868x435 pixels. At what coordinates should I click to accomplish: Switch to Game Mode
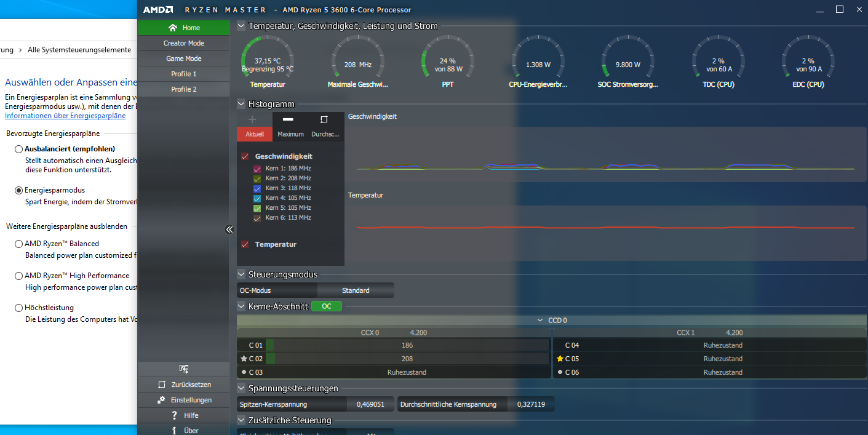(x=183, y=58)
